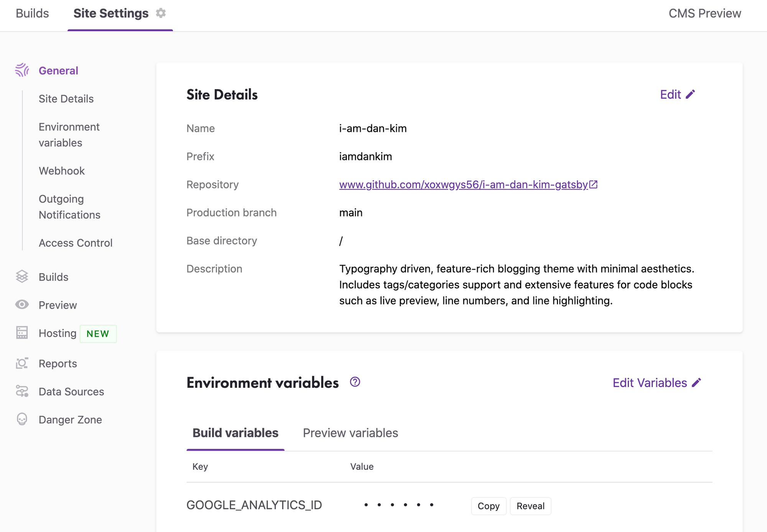Viewport: 767px width, 532px height.
Task: Open the GitHub repository link
Action: click(x=463, y=184)
